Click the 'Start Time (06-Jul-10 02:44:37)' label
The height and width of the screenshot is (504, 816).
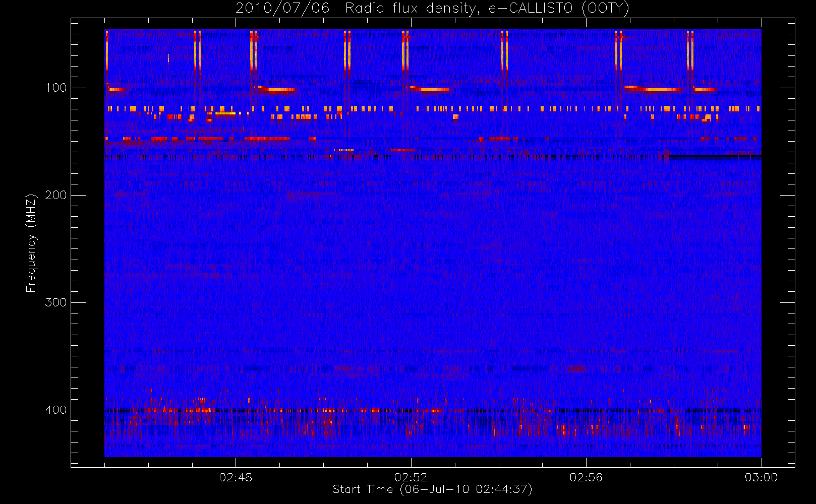coord(432,489)
